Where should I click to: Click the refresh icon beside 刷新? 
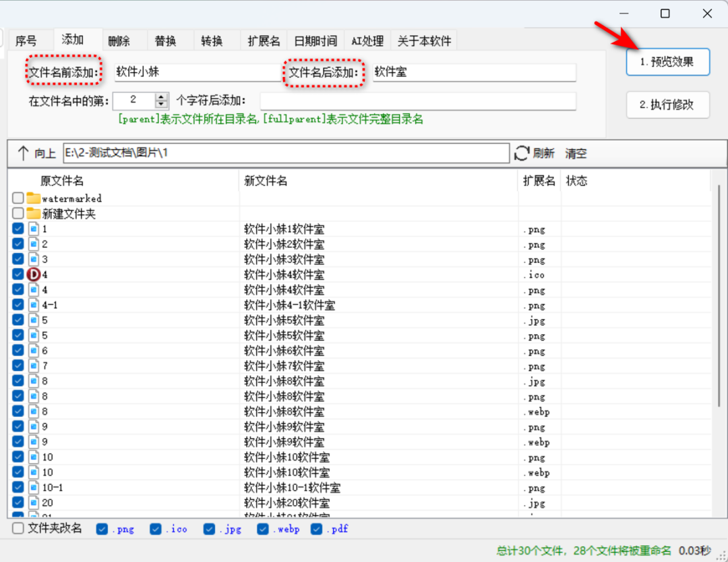click(x=522, y=153)
